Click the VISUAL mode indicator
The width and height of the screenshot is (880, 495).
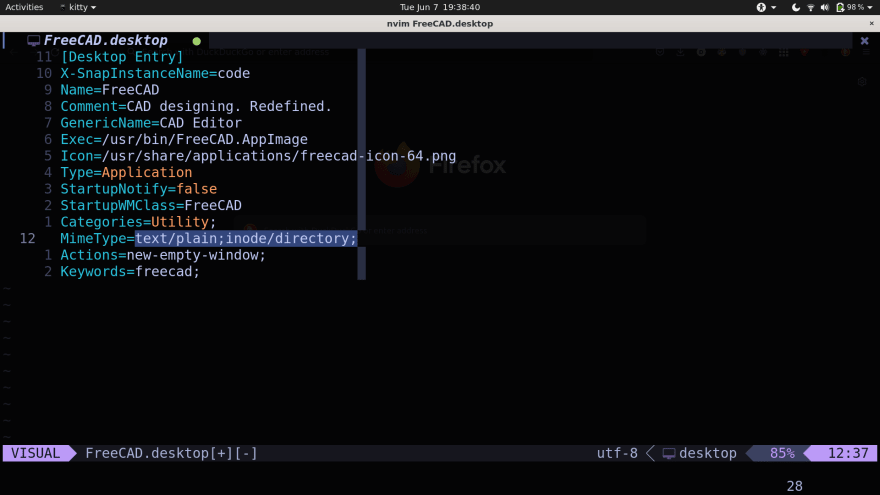(x=35, y=453)
